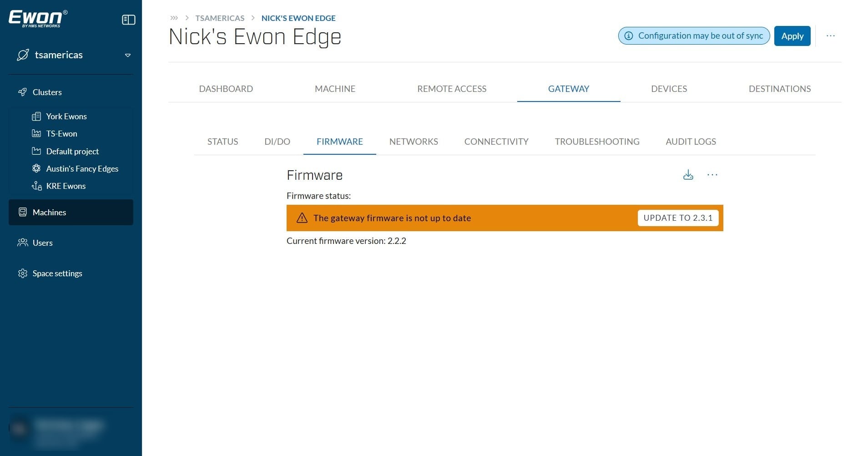Open the REMOTE ACCESS tab

(452, 89)
